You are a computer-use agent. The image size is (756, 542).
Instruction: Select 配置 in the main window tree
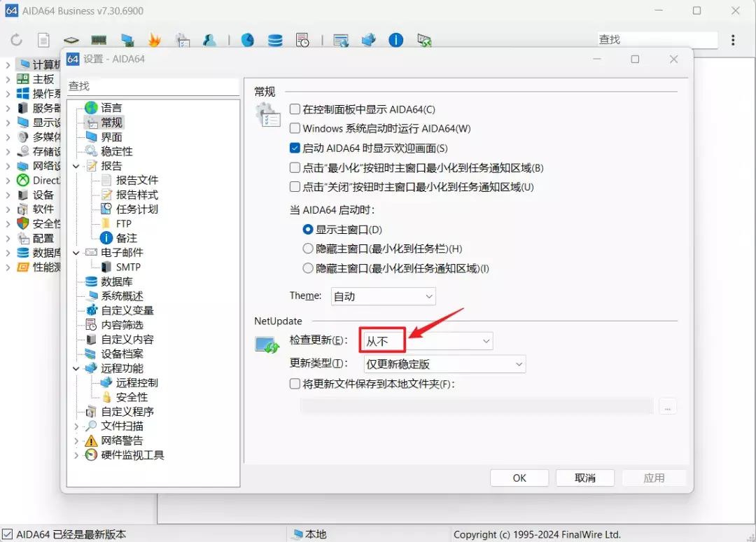[x=43, y=238]
